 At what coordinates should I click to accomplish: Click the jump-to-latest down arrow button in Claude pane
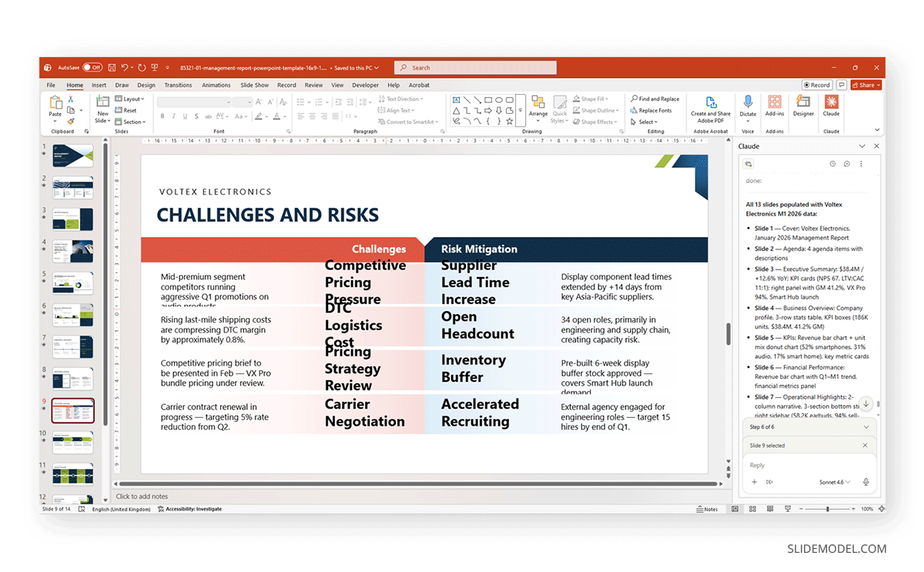(865, 404)
